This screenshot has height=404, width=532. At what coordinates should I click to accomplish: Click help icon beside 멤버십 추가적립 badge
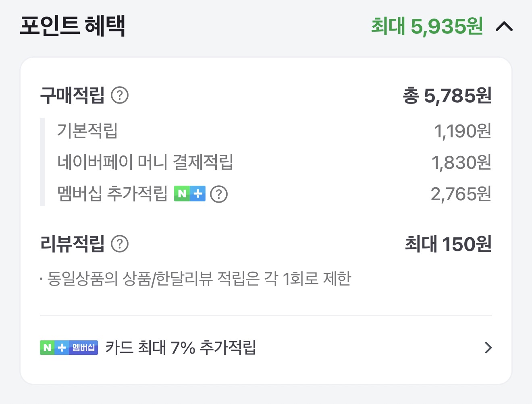(219, 194)
